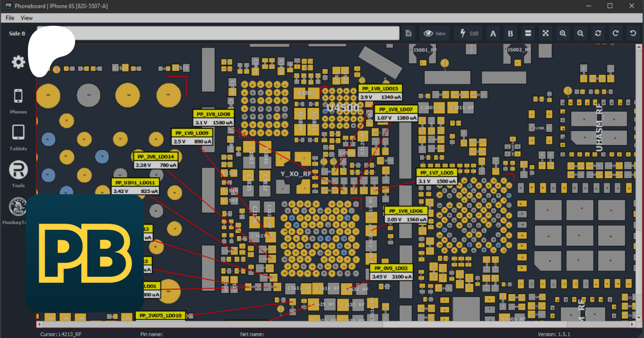
Task: Fit board to screen with expand icon
Action: pos(545,33)
